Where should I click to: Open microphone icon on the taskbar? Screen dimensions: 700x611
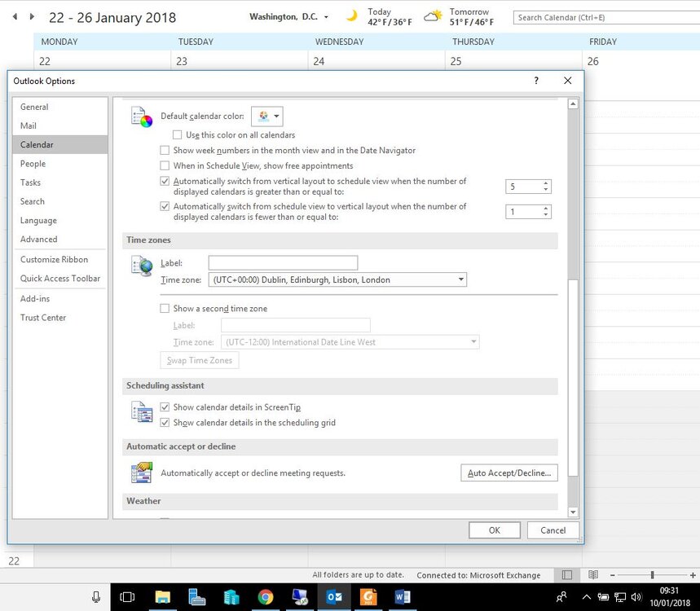[96, 597]
